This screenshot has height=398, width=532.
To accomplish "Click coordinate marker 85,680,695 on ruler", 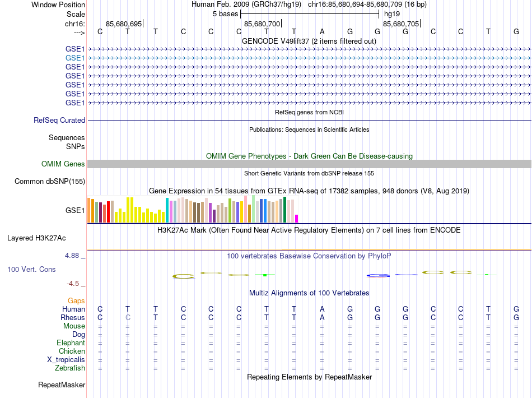I will tap(124, 24).
